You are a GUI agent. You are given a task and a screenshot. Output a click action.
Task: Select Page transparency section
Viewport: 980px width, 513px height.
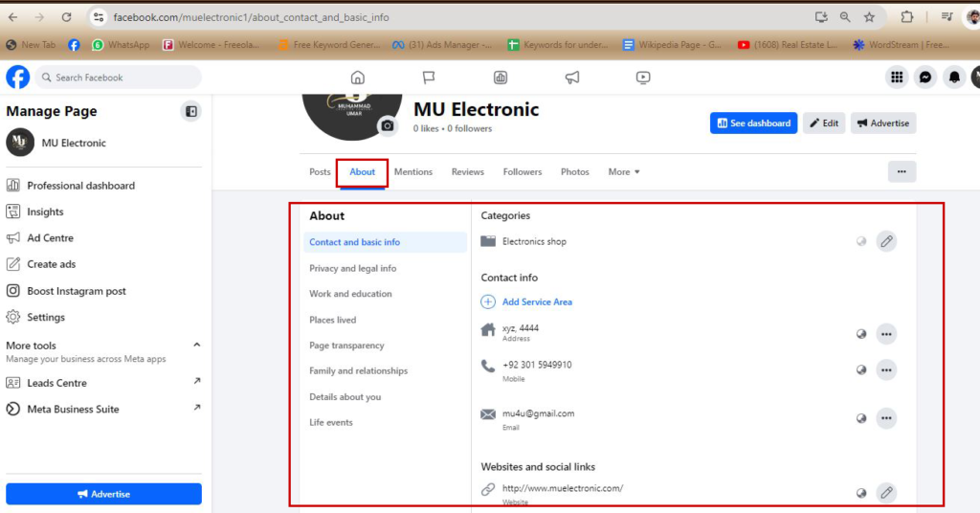(346, 345)
